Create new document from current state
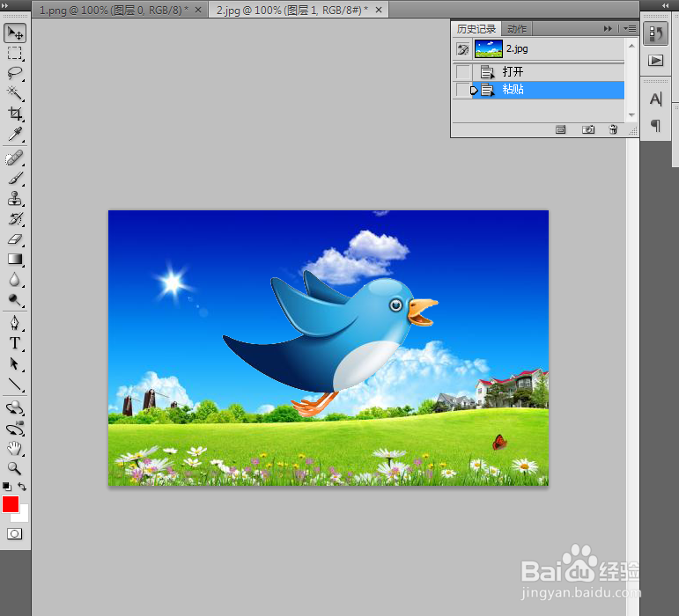 tap(560, 129)
